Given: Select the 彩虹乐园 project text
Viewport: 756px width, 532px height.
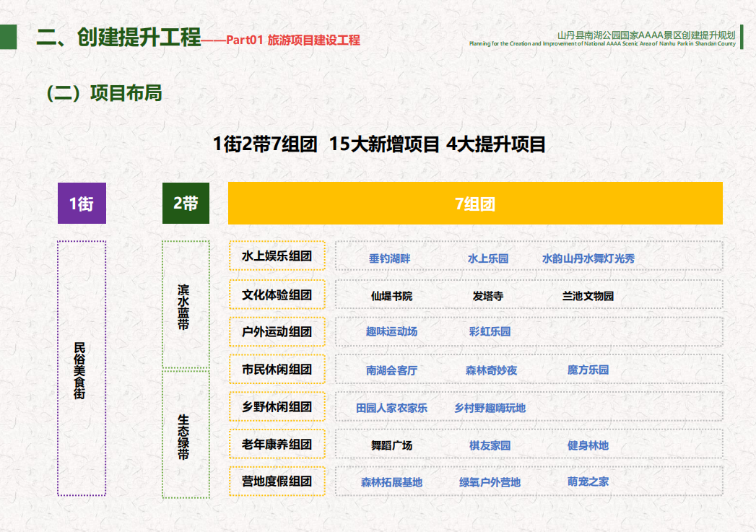Looking at the screenshot, I should point(490,332).
